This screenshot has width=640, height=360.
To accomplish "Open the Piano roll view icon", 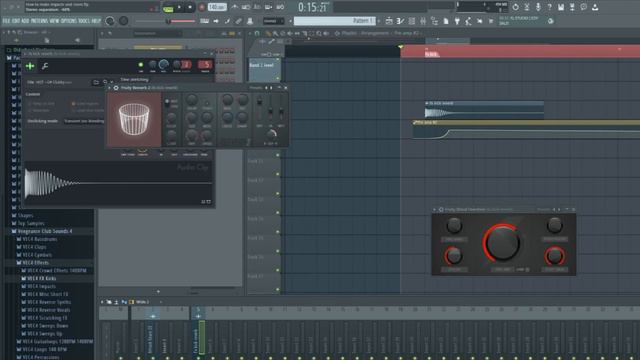I will [400, 21].
